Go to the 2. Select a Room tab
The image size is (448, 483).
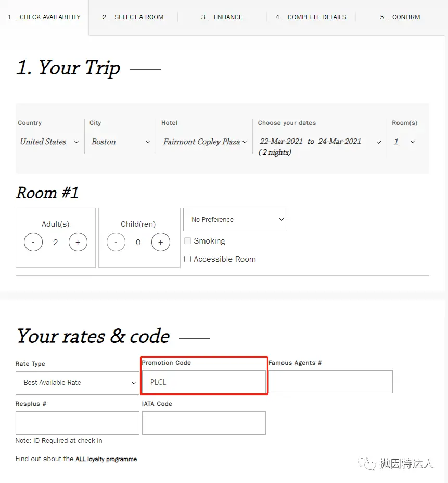click(133, 17)
